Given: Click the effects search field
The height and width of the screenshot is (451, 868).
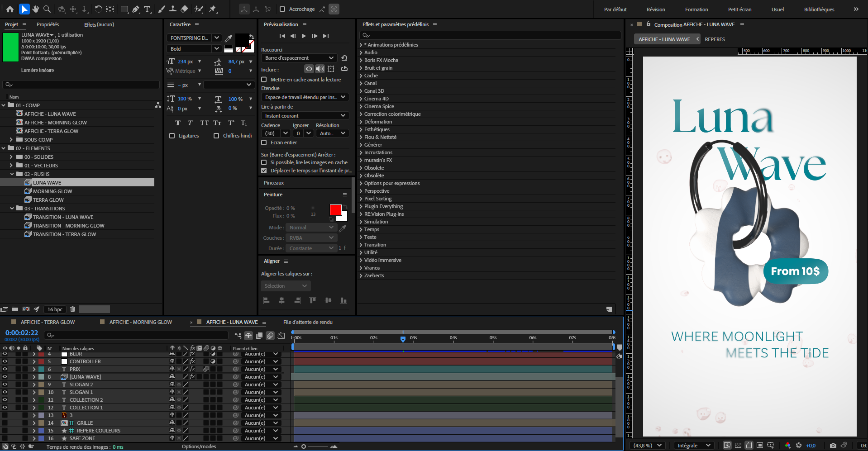Looking at the screenshot, I should pos(491,35).
